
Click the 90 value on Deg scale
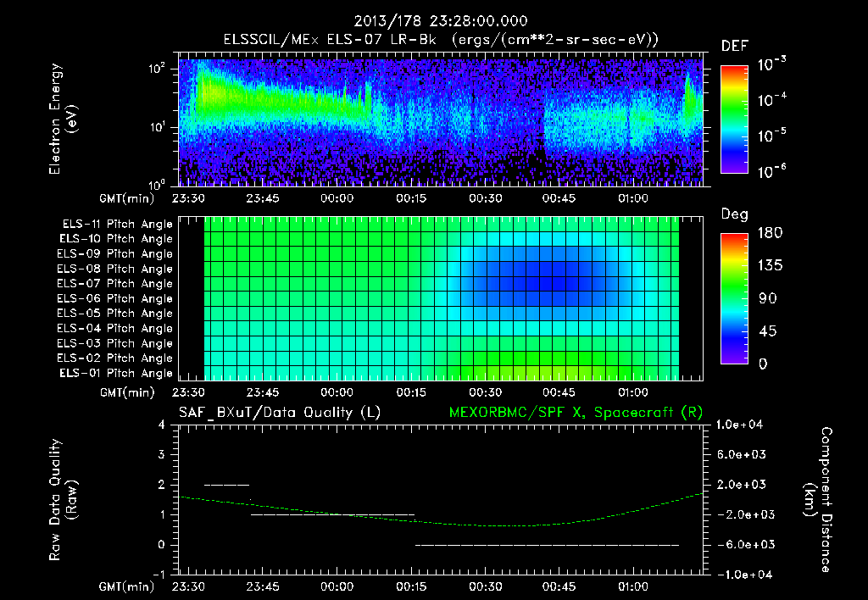(768, 298)
